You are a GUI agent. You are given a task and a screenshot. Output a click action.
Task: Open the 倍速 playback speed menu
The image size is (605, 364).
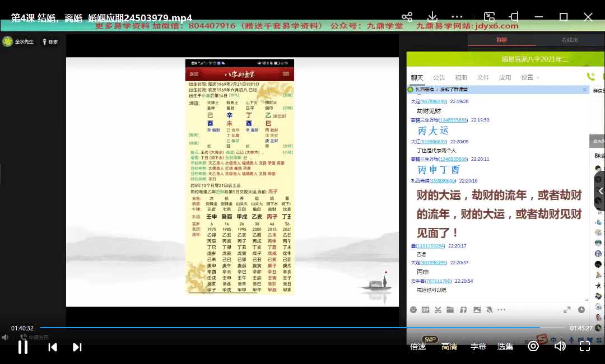click(418, 347)
